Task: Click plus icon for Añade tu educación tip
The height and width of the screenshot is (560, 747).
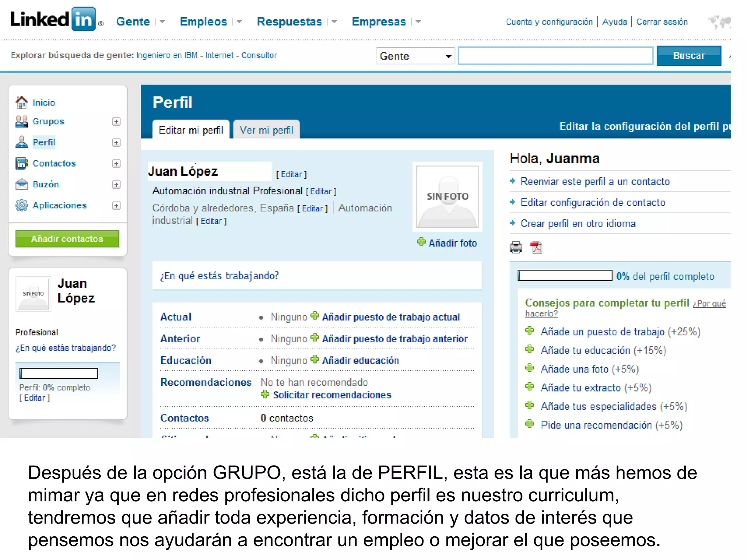Action: point(530,349)
